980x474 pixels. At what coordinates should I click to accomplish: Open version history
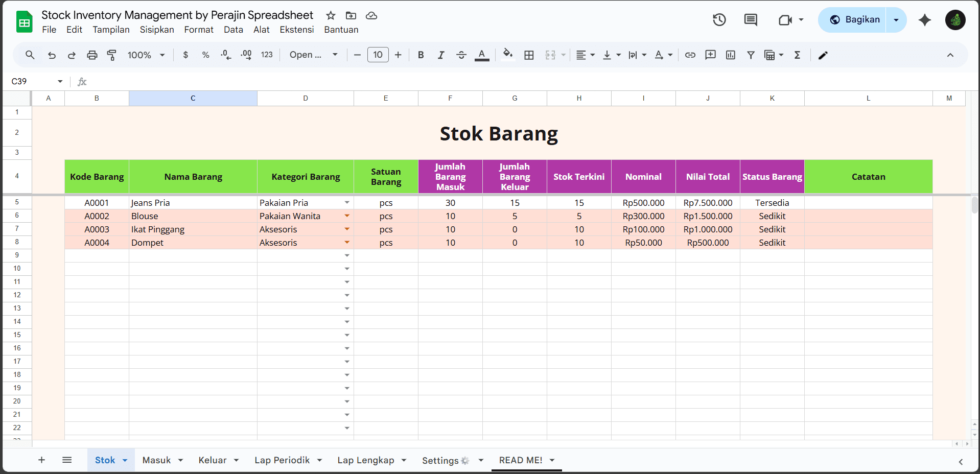click(x=719, y=20)
